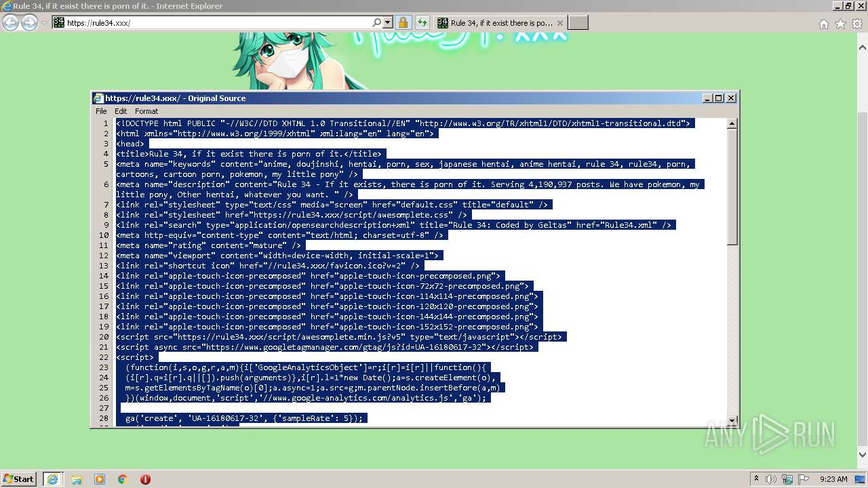The image size is (868, 488).
Task: Click line 7 default.css stylesheet link
Action: tap(334, 205)
